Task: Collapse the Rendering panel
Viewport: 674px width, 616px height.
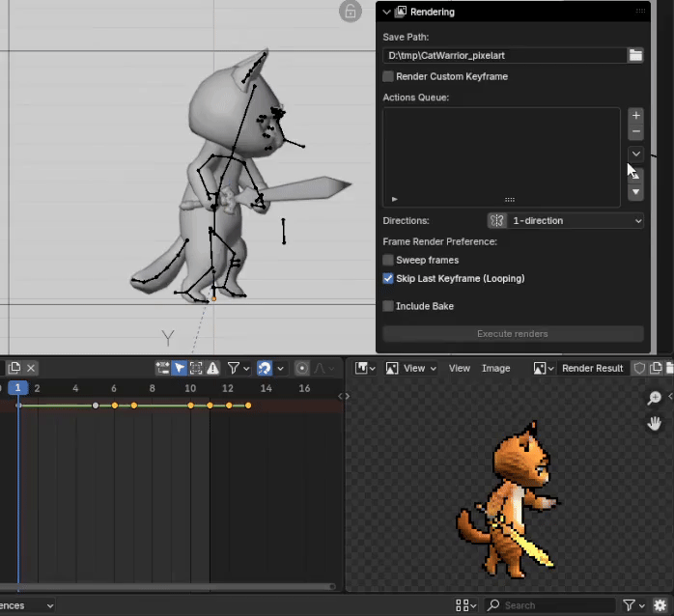Action: [x=387, y=12]
